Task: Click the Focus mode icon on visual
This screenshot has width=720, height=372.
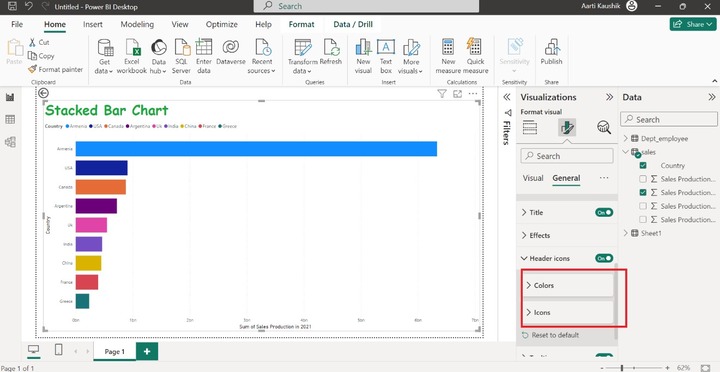Action: [x=457, y=94]
